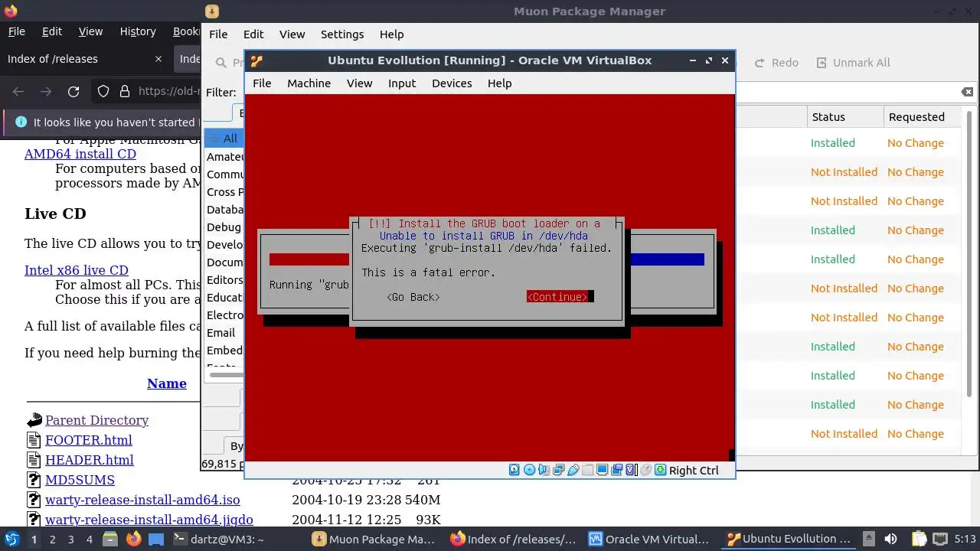Open Firefox History menu

138,31
